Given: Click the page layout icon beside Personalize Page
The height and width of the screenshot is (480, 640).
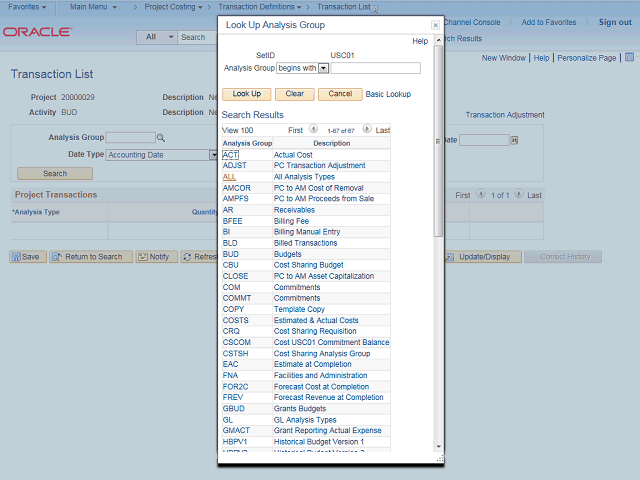Looking at the screenshot, I should tap(629, 58).
